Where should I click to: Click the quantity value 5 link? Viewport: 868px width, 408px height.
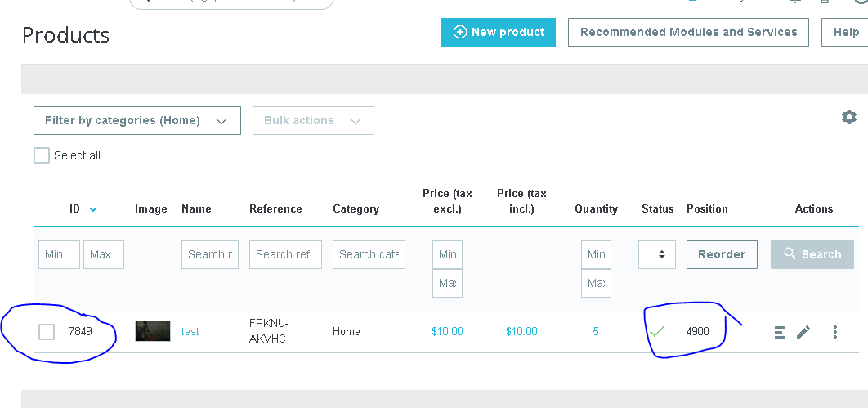click(596, 332)
